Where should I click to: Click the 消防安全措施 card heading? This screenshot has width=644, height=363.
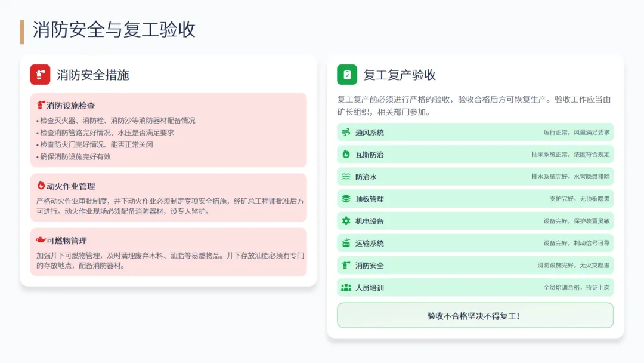tap(93, 75)
